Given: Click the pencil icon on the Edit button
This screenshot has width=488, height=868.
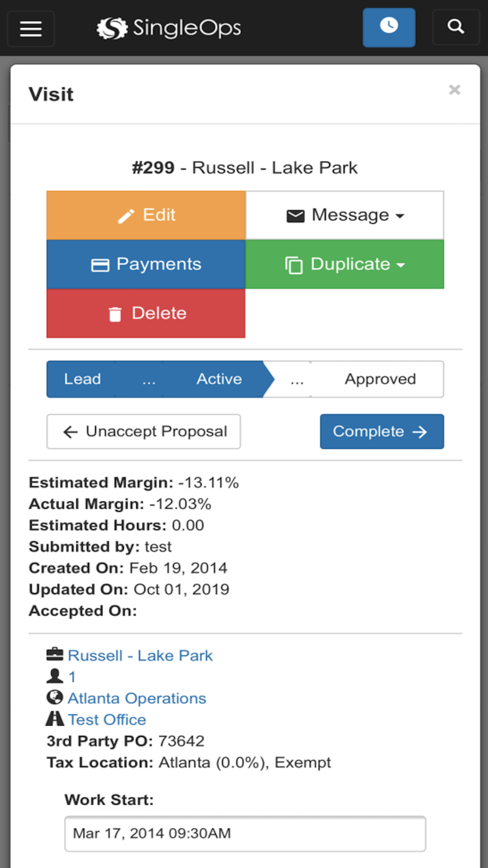Looking at the screenshot, I should click(x=126, y=214).
